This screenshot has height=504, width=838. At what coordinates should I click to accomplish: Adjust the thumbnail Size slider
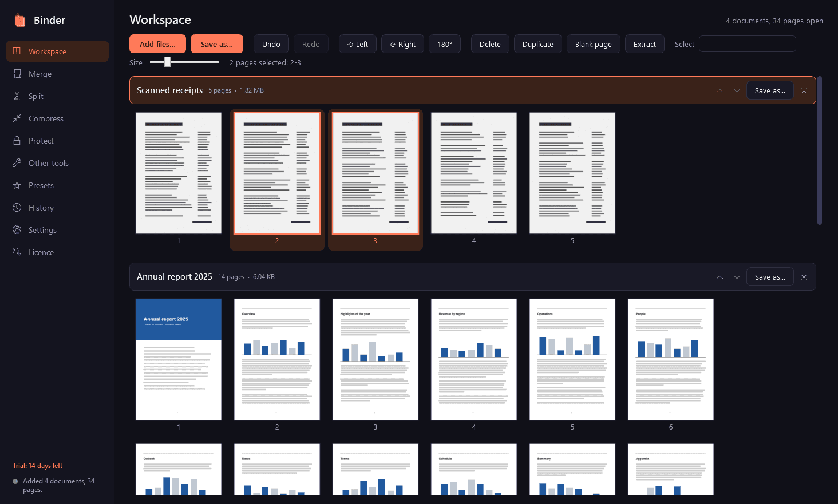(x=184, y=62)
